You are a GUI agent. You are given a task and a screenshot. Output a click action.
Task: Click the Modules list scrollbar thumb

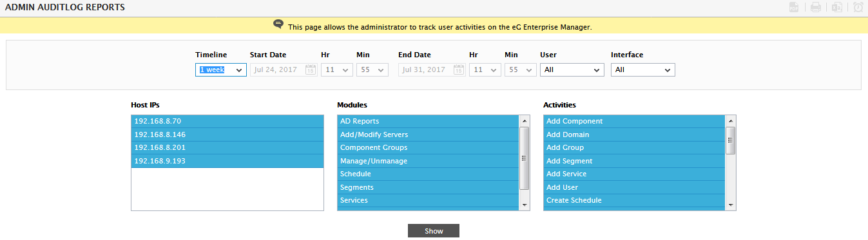(525, 158)
